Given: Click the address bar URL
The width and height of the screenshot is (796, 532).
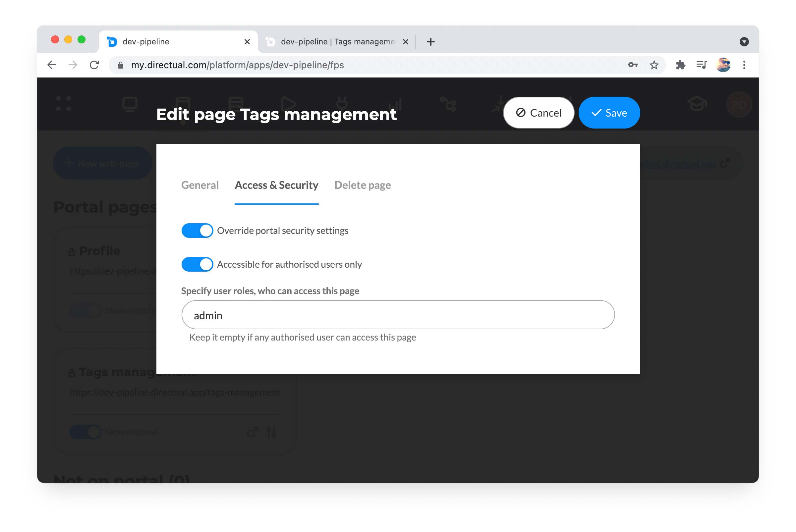Looking at the screenshot, I should click(238, 65).
